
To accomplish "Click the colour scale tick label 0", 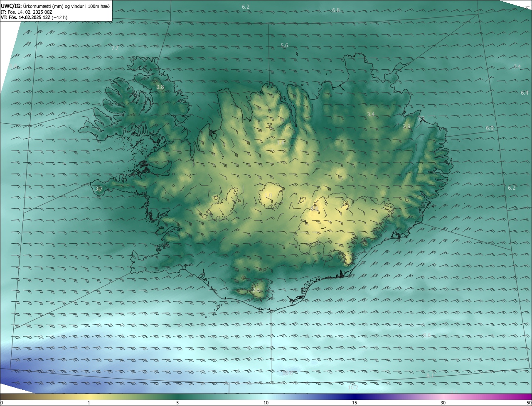I will tap(2, 403).
